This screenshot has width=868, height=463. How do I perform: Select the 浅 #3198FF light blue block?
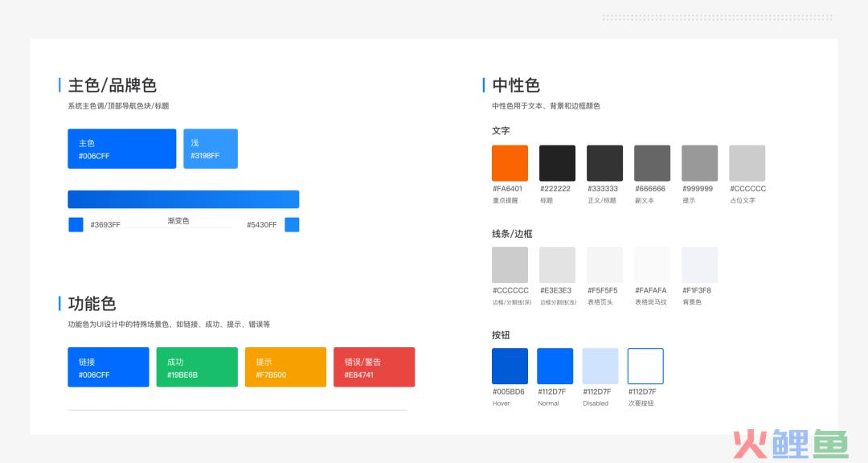[211, 149]
